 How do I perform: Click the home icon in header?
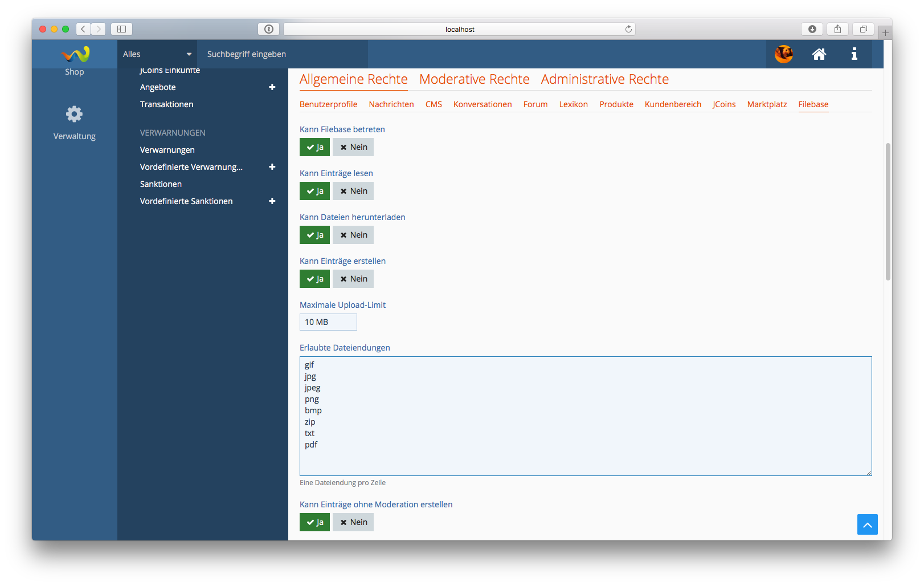tap(819, 54)
